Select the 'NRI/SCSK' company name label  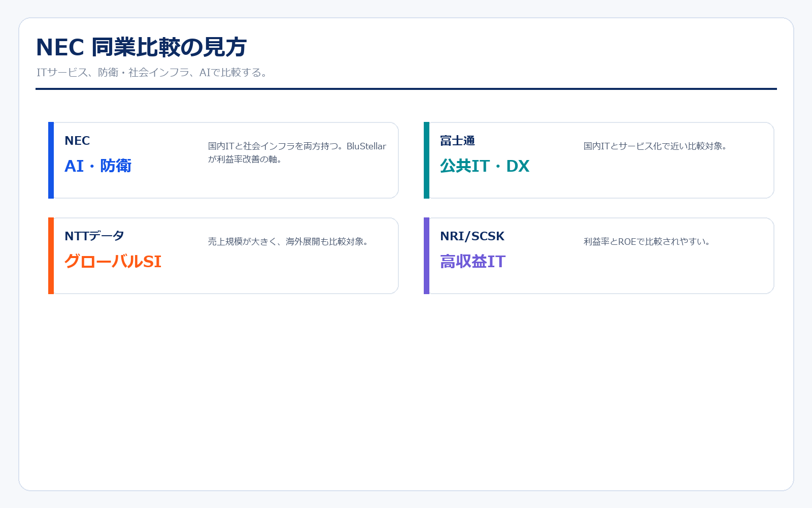tap(472, 236)
